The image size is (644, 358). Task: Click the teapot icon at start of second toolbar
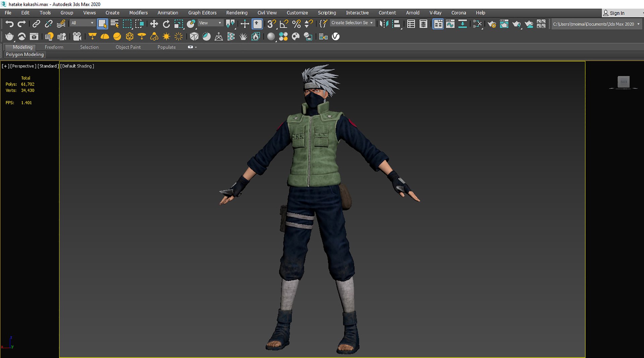9,36
